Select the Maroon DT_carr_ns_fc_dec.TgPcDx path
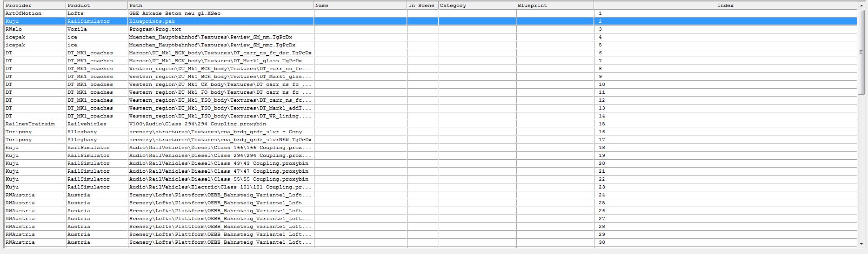 220,53
